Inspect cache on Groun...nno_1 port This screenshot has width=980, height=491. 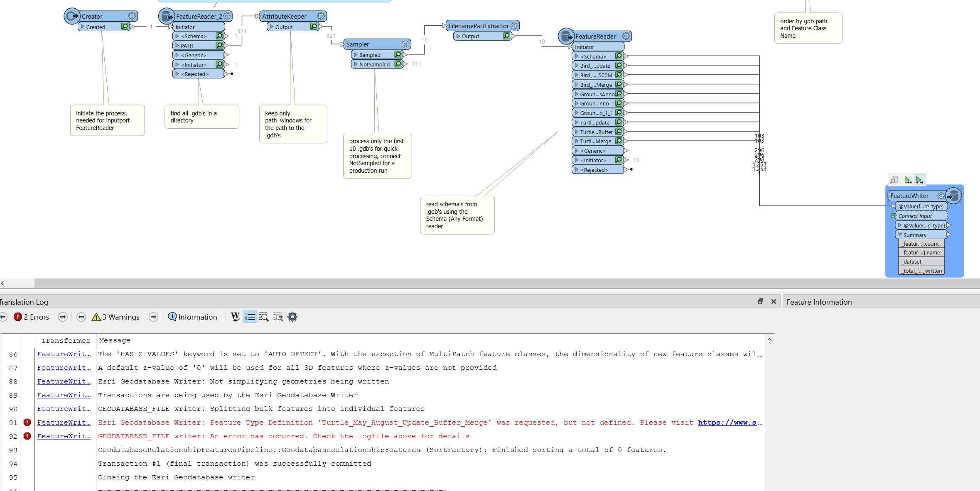[x=619, y=103]
